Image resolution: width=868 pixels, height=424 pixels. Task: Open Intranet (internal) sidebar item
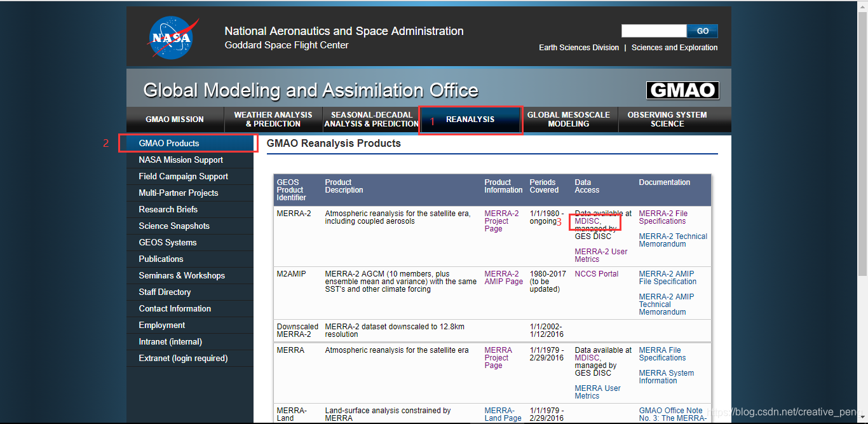[190, 341]
